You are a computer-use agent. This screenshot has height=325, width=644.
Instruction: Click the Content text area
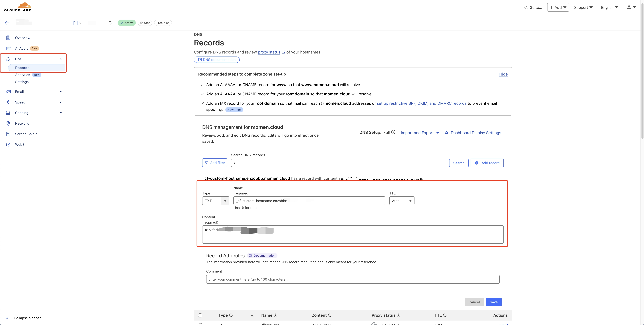tap(353, 234)
